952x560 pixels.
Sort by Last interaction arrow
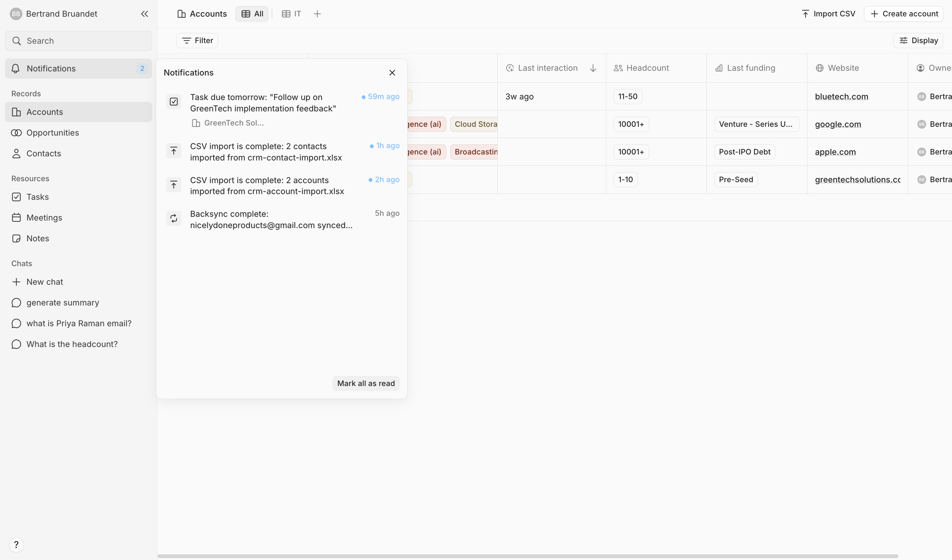pyautogui.click(x=593, y=68)
